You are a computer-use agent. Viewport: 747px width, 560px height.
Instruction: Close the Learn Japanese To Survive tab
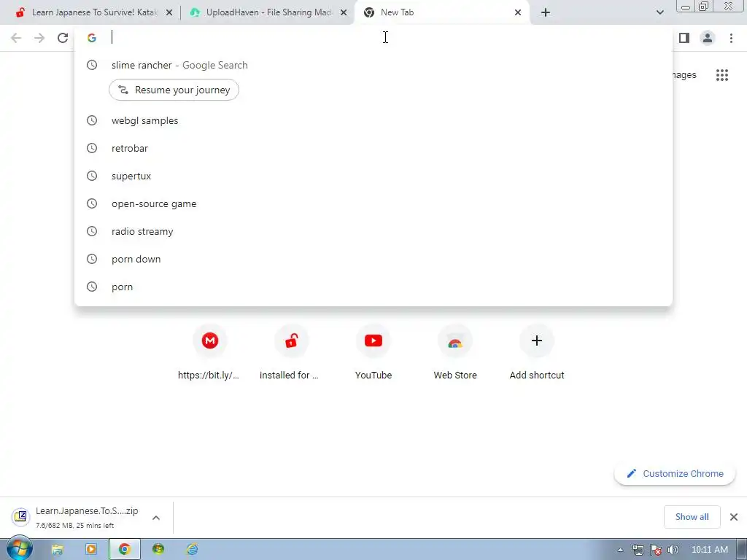pos(169,12)
